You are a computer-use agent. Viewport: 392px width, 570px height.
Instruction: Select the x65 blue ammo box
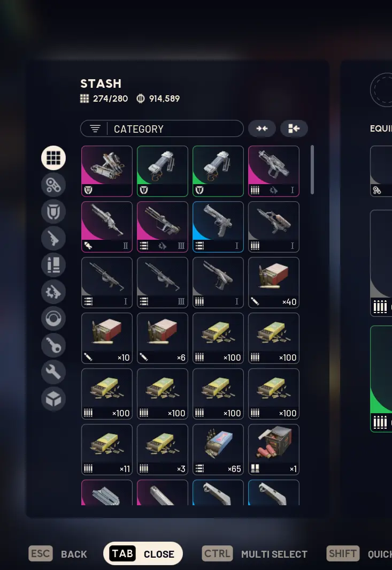[x=218, y=450]
